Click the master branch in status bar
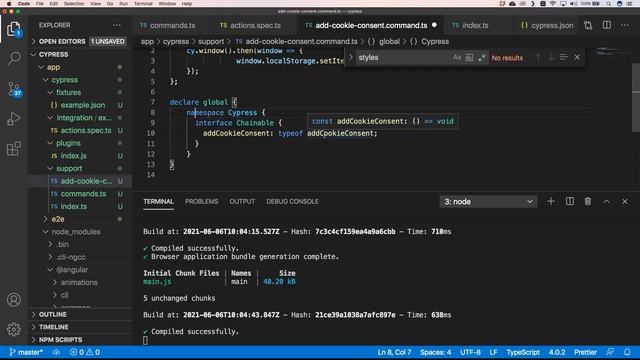The image size is (640, 360). pyautogui.click(x=26, y=352)
